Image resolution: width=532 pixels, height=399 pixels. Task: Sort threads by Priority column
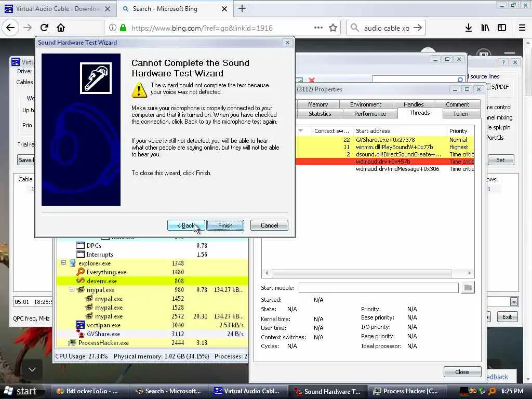pos(460,131)
